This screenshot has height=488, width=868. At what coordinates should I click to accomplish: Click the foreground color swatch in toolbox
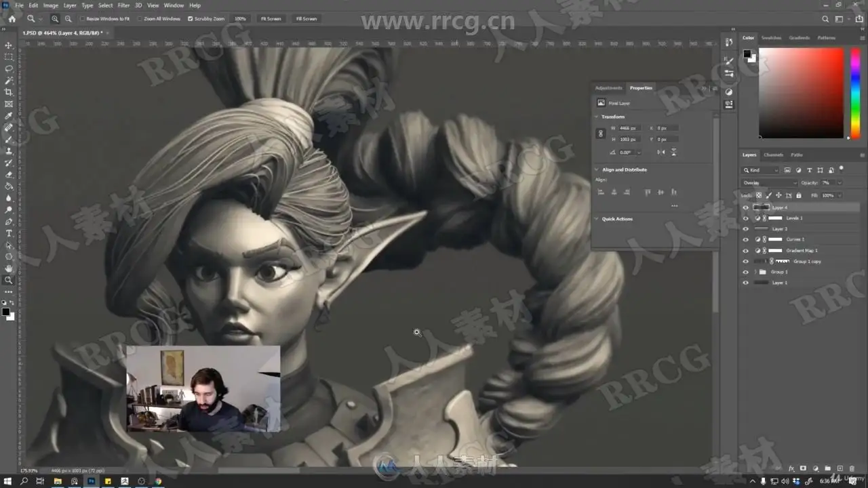5,312
